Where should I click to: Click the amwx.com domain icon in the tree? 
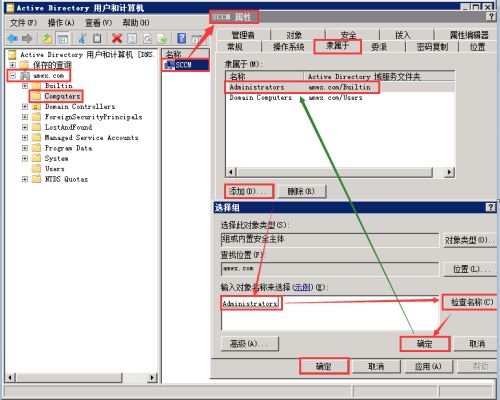point(25,76)
